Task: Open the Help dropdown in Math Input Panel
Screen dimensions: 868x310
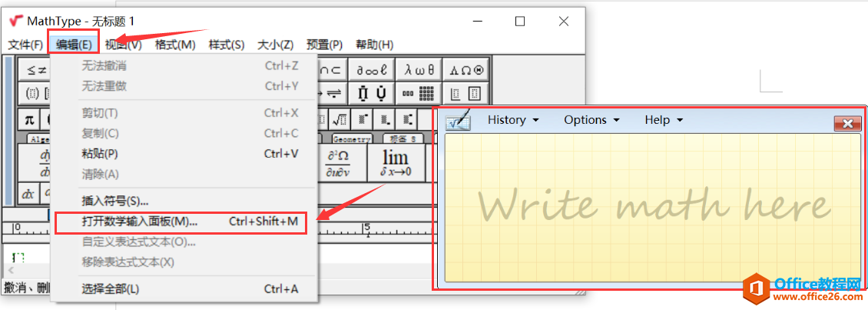Action: (x=663, y=120)
